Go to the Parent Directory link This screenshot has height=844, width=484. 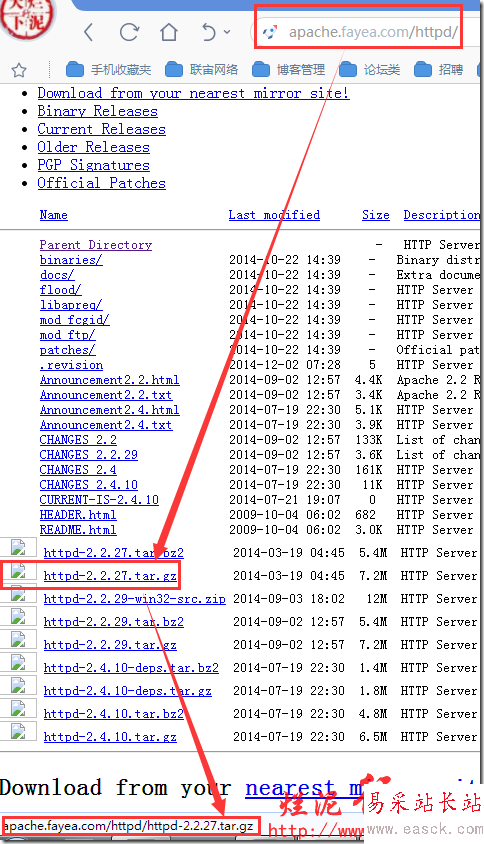96,245
